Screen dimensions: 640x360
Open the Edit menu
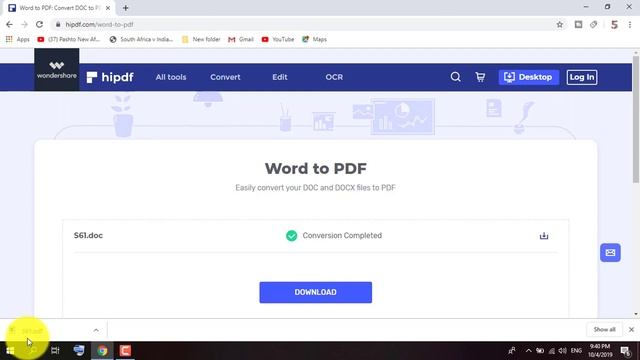pos(280,77)
